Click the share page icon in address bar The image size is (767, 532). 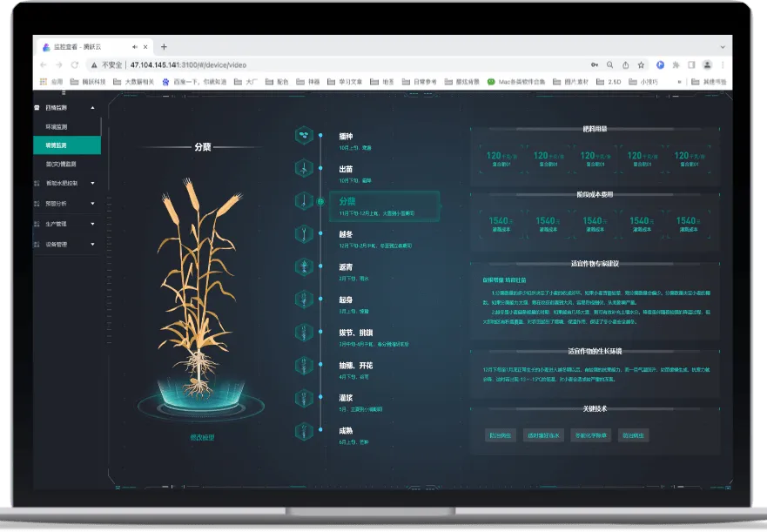(624, 64)
